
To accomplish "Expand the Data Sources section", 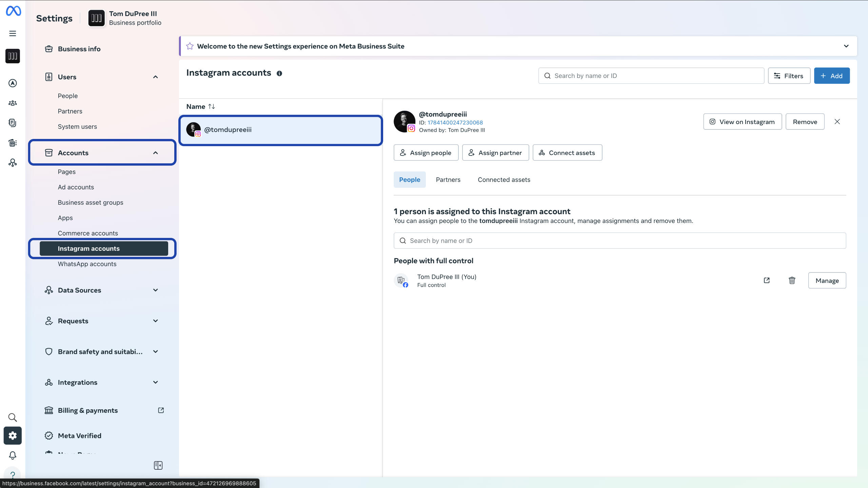I will 156,290.
